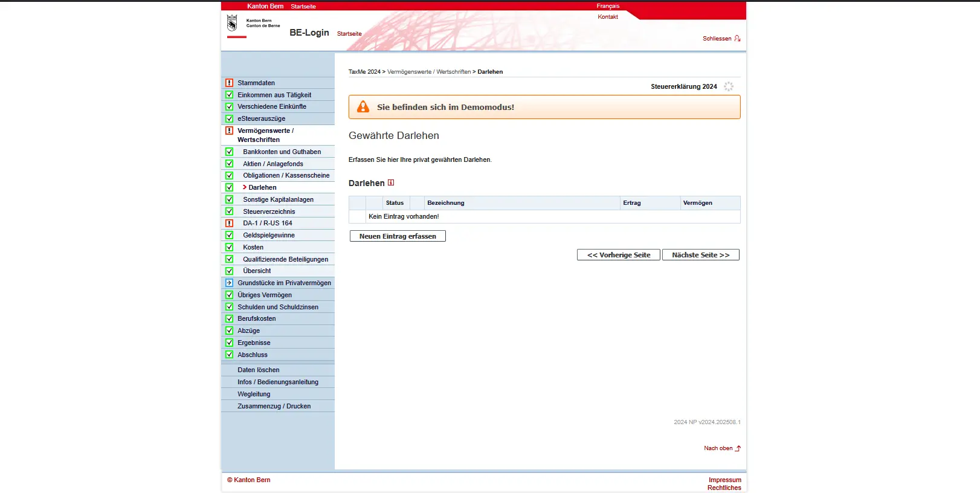Collapse the Vermögenswerte / Wertschriften section
980x493 pixels.
pos(265,135)
